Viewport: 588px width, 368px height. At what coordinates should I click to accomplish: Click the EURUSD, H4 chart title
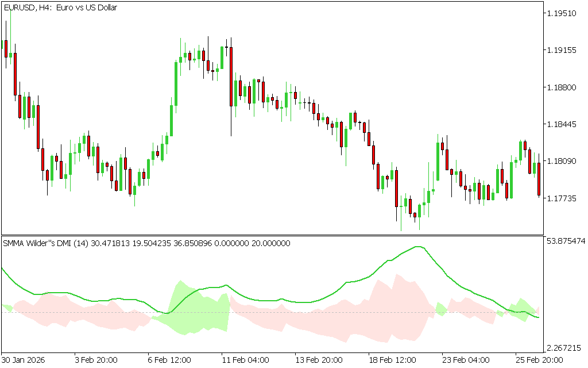click(60, 8)
